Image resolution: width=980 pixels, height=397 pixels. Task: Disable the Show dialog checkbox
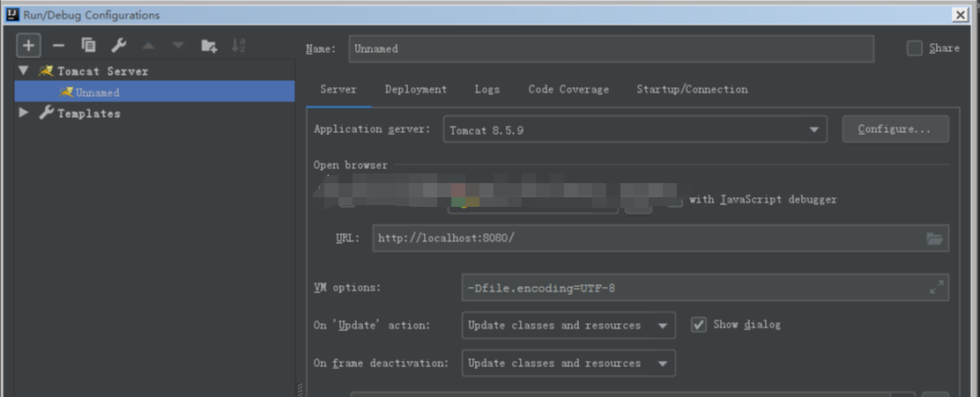(x=699, y=325)
